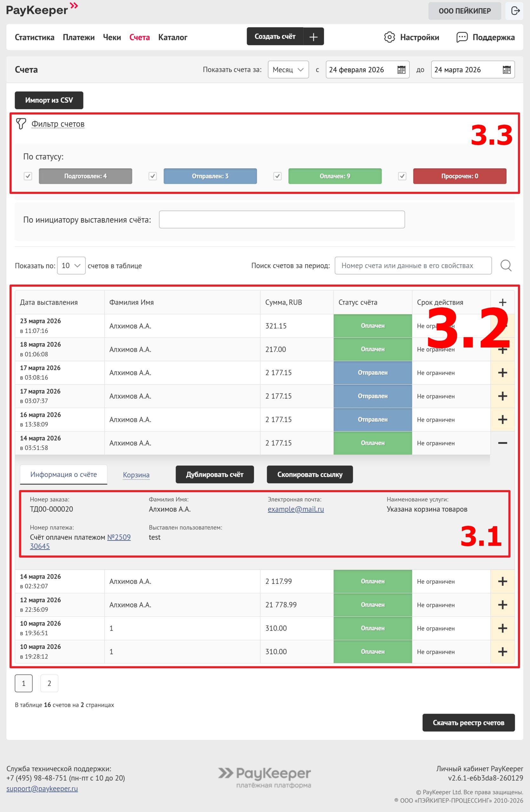Image resolution: width=530 pixels, height=812 pixels.
Task: Click the green Оплачен: 9 status filter
Action: tap(335, 176)
